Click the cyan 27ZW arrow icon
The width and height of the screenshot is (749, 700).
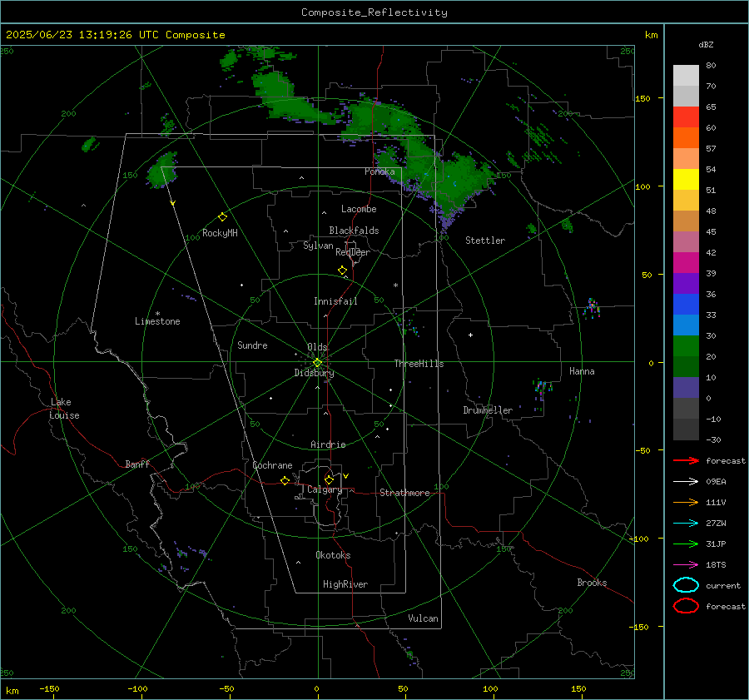tap(686, 524)
